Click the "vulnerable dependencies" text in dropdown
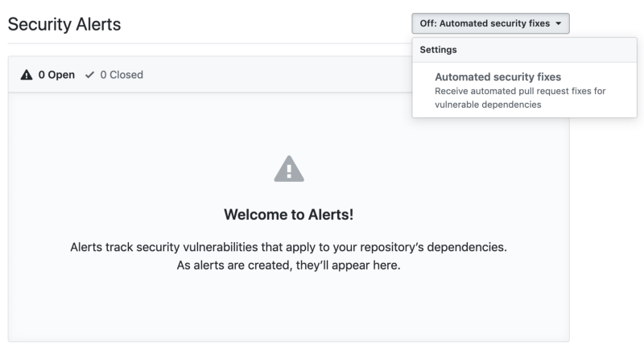 click(488, 105)
